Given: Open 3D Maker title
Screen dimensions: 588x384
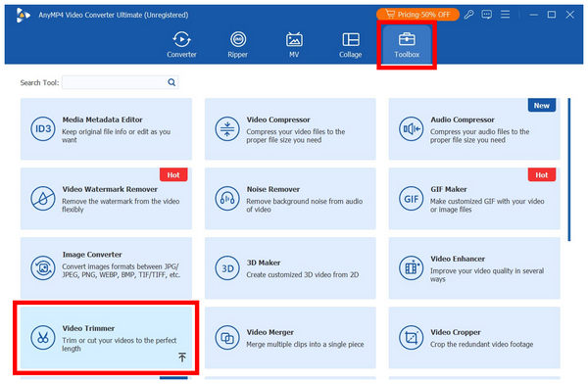Looking at the screenshot, I should (264, 263).
